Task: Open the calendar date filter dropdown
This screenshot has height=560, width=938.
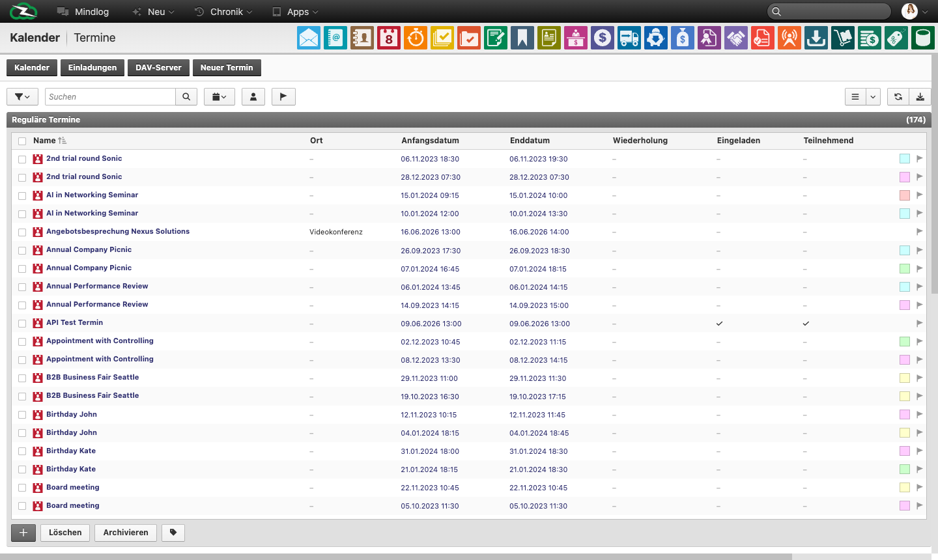Action: pyautogui.click(x=220, y=96)
